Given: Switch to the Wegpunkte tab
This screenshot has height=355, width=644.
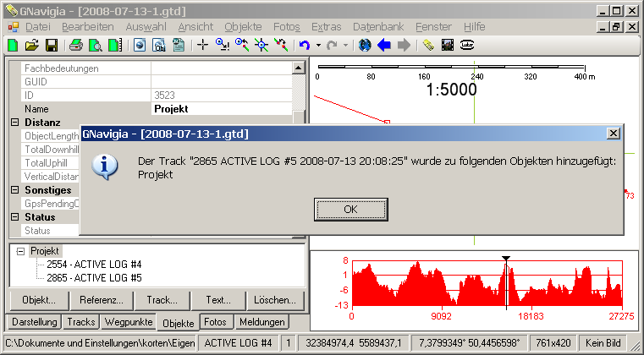Looking at the screenshot, I should (x=129, y=322).
